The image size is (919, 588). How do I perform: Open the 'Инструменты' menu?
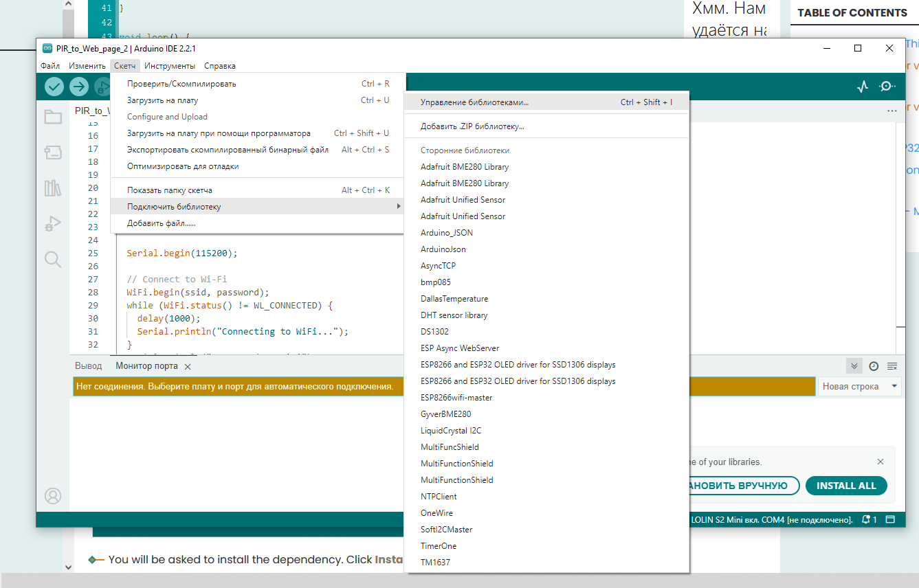[169, 66]
